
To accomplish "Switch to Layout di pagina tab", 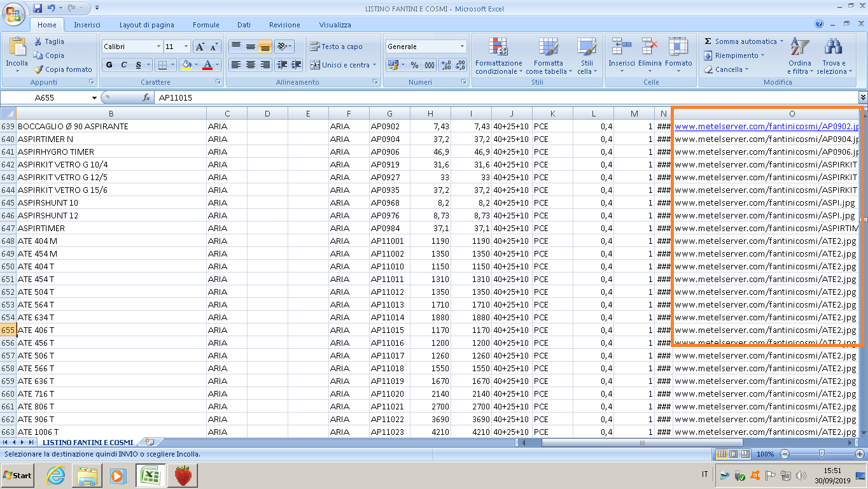I will point(147,25).
